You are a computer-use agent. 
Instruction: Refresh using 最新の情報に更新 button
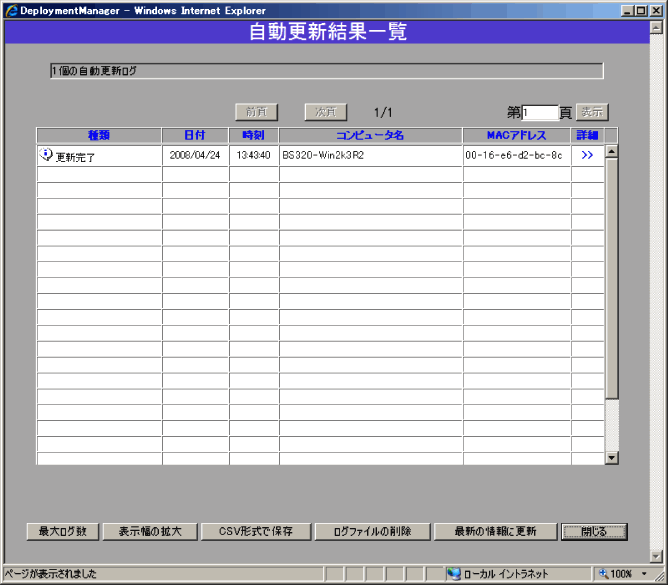495,531
